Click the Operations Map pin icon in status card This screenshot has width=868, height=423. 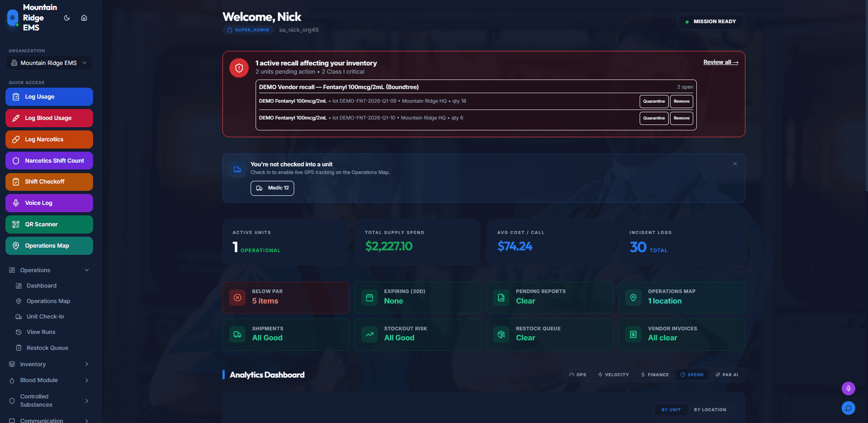click(x=633, y=298)
